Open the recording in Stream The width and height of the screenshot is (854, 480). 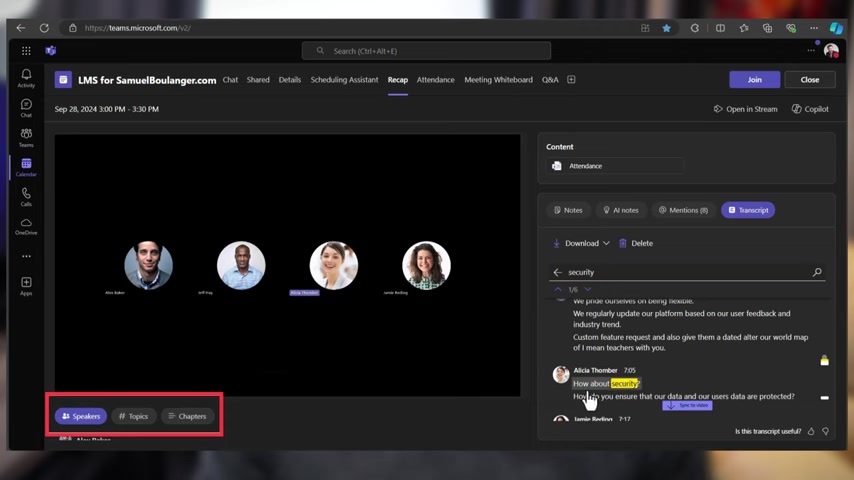pos(746,109)
